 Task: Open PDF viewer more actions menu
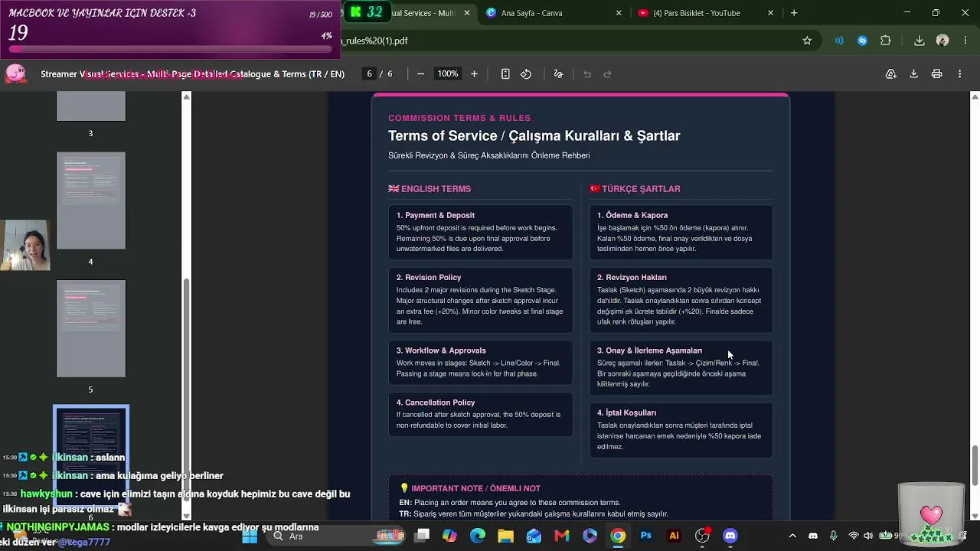pyautogui.click(x=959, y=74)
